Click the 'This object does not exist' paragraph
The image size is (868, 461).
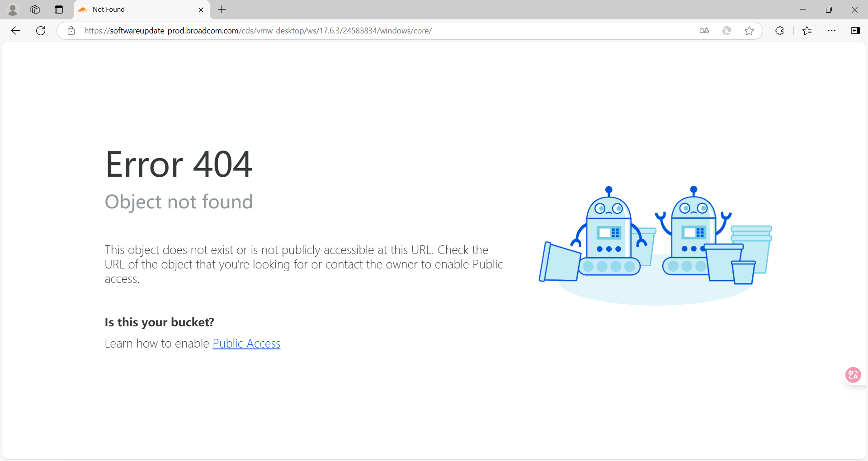[x=304, y=264]
